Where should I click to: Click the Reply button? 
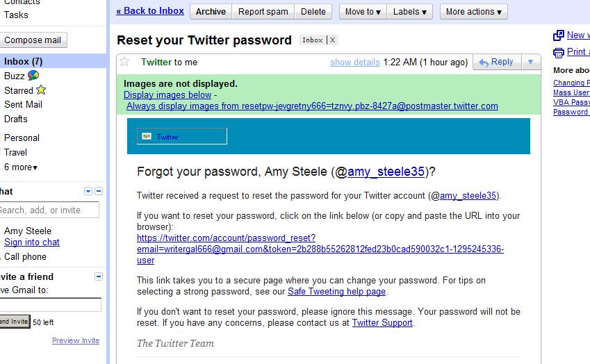496,63
